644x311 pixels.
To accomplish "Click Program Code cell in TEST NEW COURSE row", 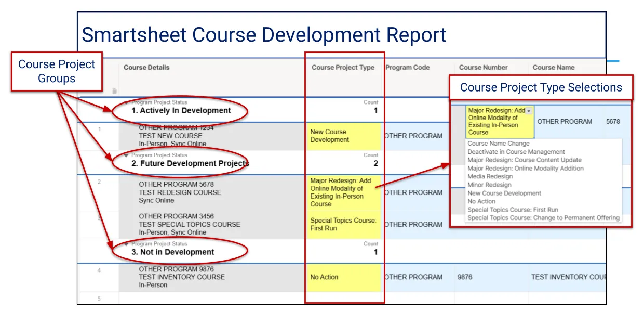I will point(418,136).
